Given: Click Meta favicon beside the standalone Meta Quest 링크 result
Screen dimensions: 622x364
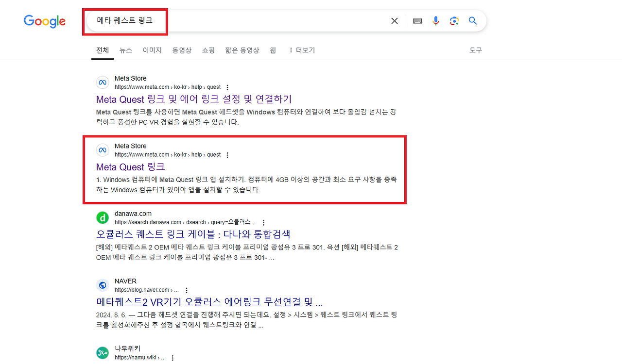Looking at the screenshot, I should tap(103, 150).
